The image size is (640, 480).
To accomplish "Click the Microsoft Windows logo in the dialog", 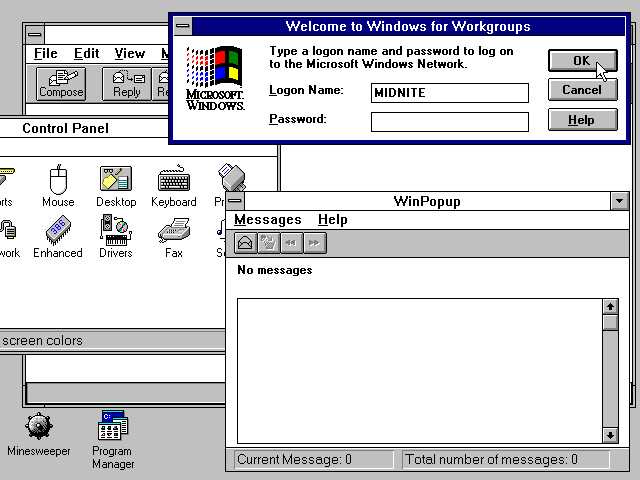I will click(215, 78).
